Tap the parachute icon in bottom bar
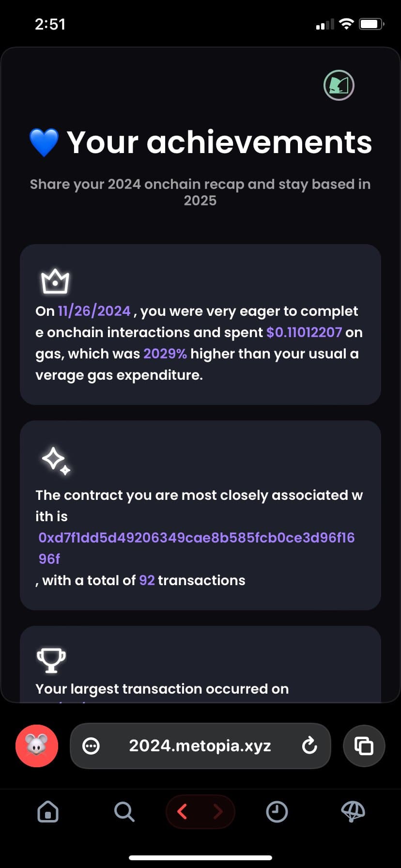The image size is (401, 868). 353,812
